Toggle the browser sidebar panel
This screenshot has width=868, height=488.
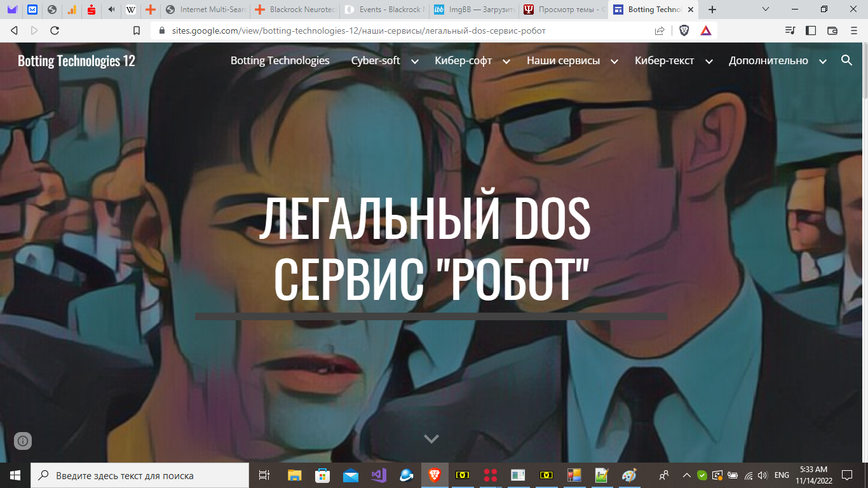coord(811,30)
